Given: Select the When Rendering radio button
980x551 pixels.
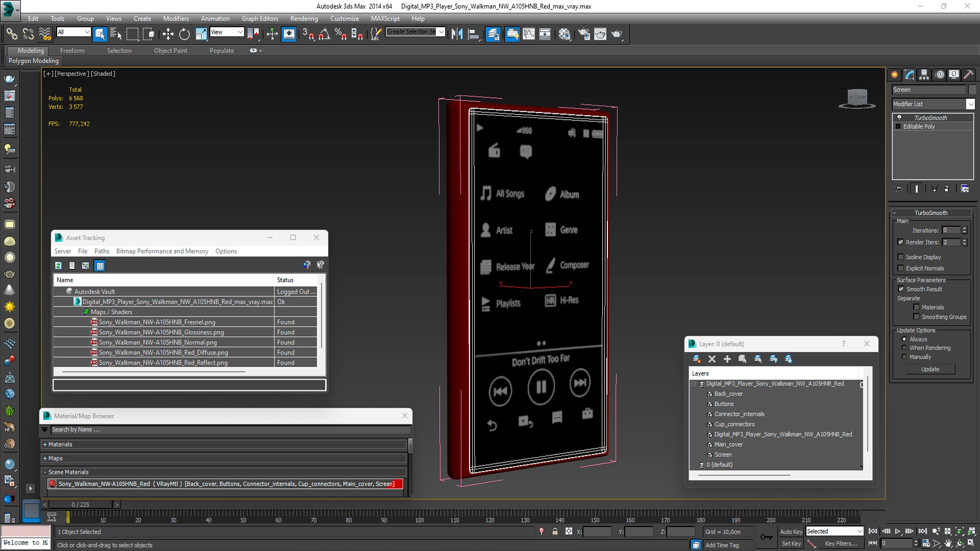Looking at the screenshot, I should point(904,348).
